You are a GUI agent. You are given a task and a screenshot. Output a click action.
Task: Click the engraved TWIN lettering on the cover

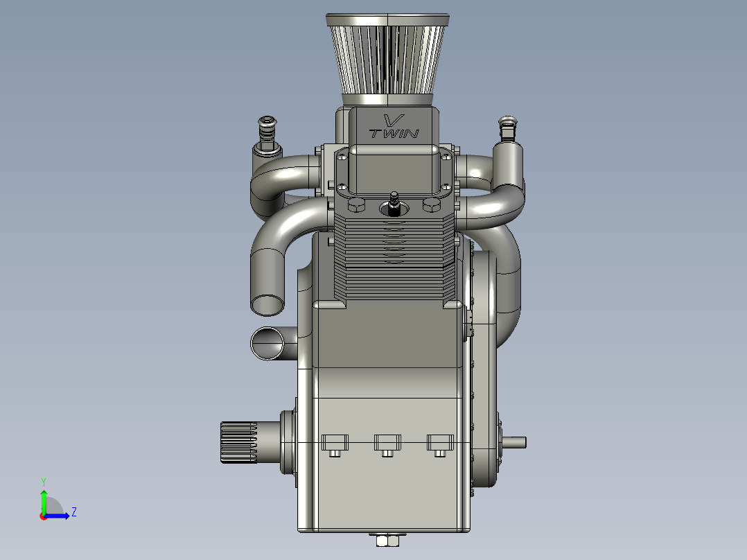tap(394, 134)
